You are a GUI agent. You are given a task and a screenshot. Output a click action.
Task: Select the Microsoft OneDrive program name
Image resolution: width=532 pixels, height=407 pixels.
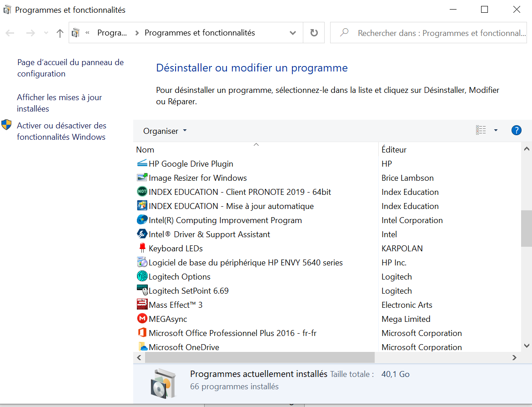click(x=184, y=347)
